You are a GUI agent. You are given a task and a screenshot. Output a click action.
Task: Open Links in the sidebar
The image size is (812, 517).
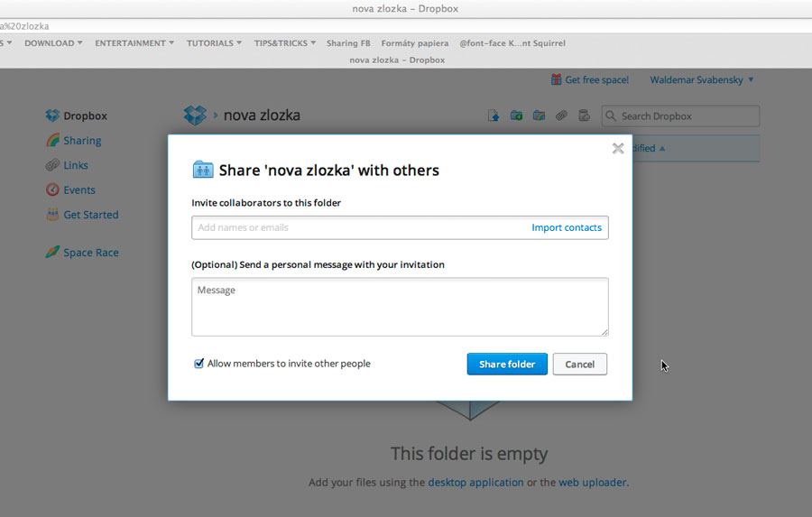pos(76,165)
